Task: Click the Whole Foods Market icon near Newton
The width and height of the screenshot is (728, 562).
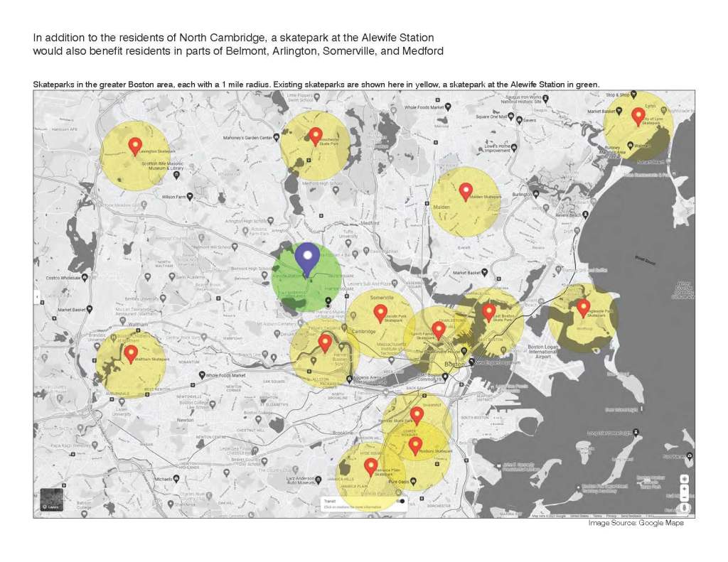Action: (200, 375)
